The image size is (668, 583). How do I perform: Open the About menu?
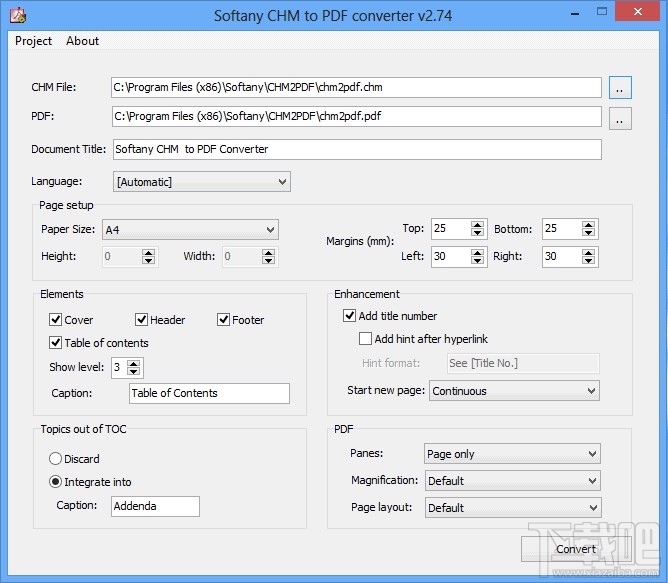coord(82,41)
